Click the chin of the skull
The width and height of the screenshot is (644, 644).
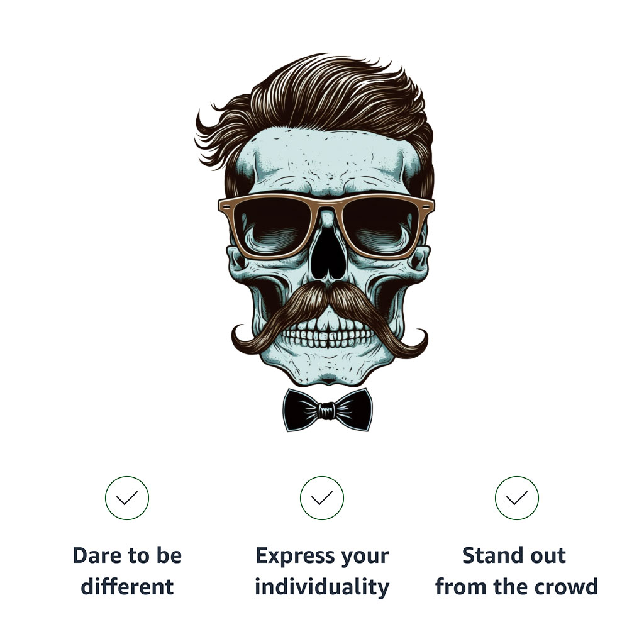point(328,372)
